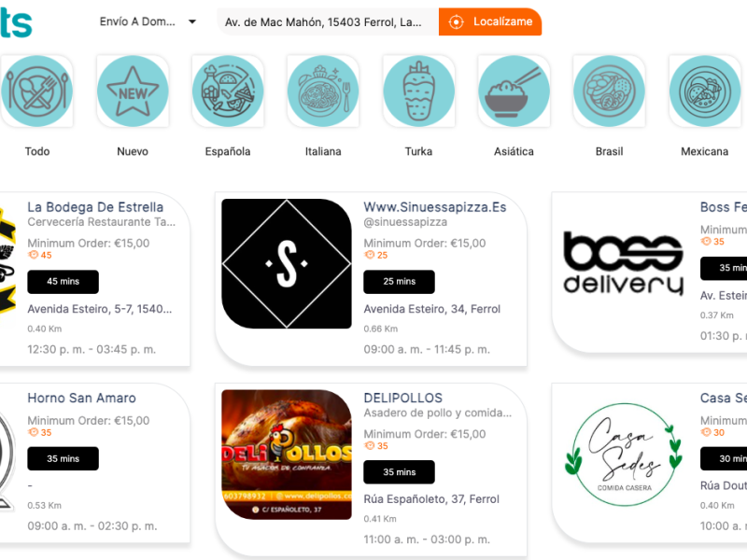This screenshot has width=747, height=560.
Task: Click the Sinuessa pizza logo thumbnail
Action: (x=287, y=263)
